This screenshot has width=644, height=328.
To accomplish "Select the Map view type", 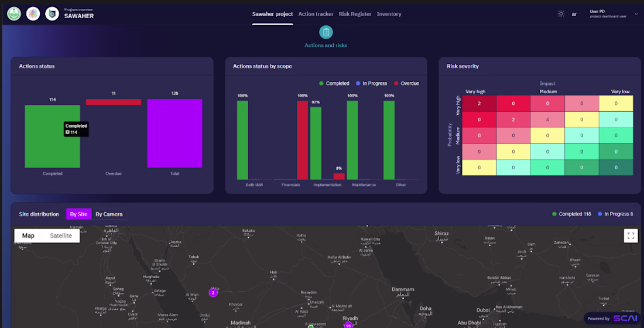I will pos(28,235).
